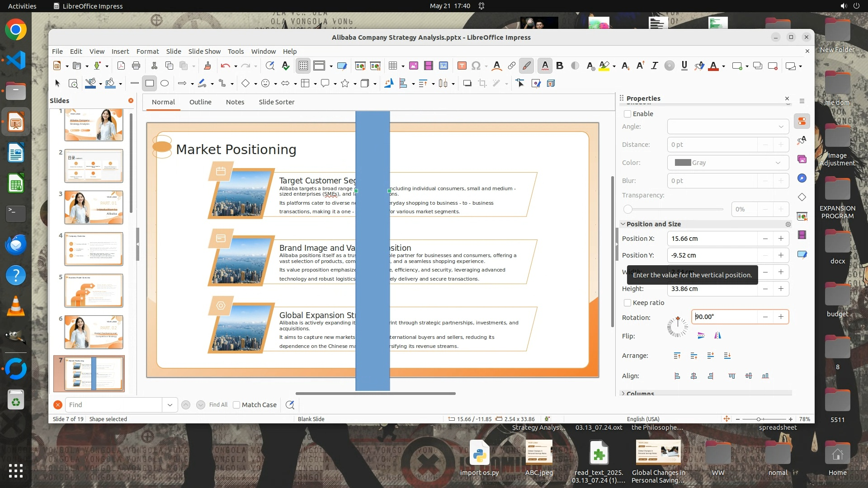Click the Display Grid toolbar icon
868x488 pixels.
click(x=303, y=66)
